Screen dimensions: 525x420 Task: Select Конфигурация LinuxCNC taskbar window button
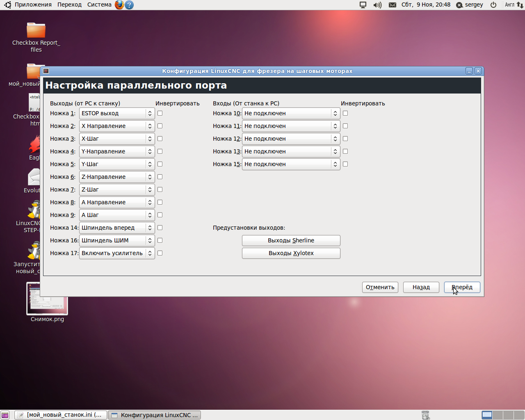[155, 415]
